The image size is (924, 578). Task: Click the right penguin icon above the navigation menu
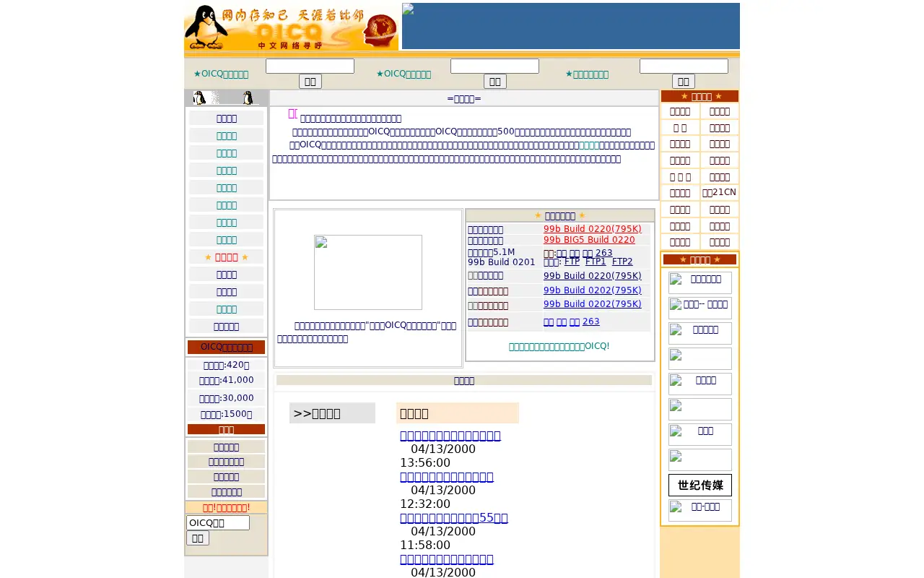tap(248, 98)
